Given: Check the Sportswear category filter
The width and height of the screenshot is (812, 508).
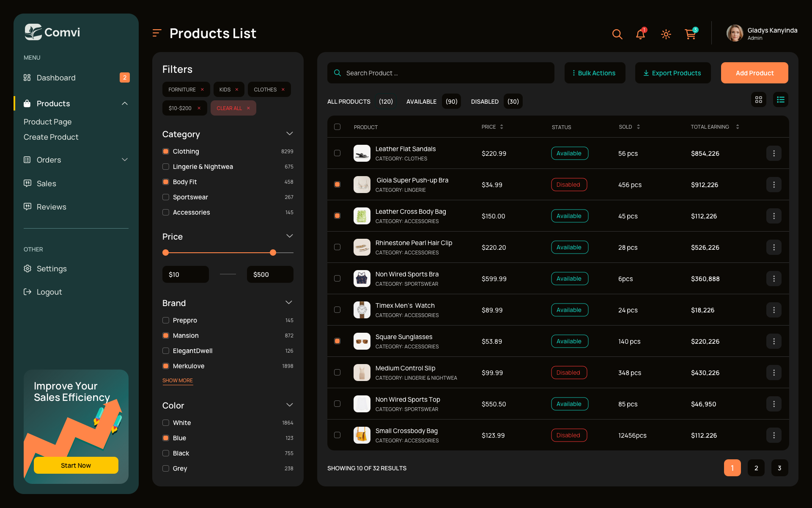Looking at the screenshot, I should coord(165,197).
